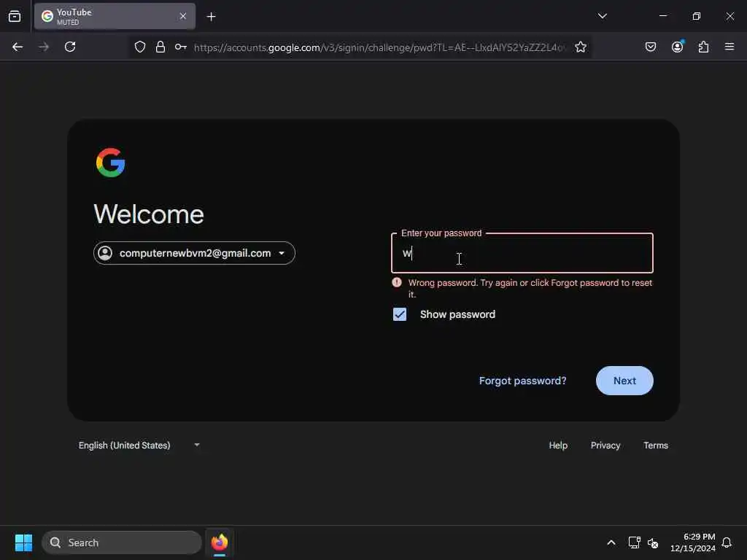Close the YouTube tab
This screenshot has height=560, width=747.
click(x=183, y=16)
